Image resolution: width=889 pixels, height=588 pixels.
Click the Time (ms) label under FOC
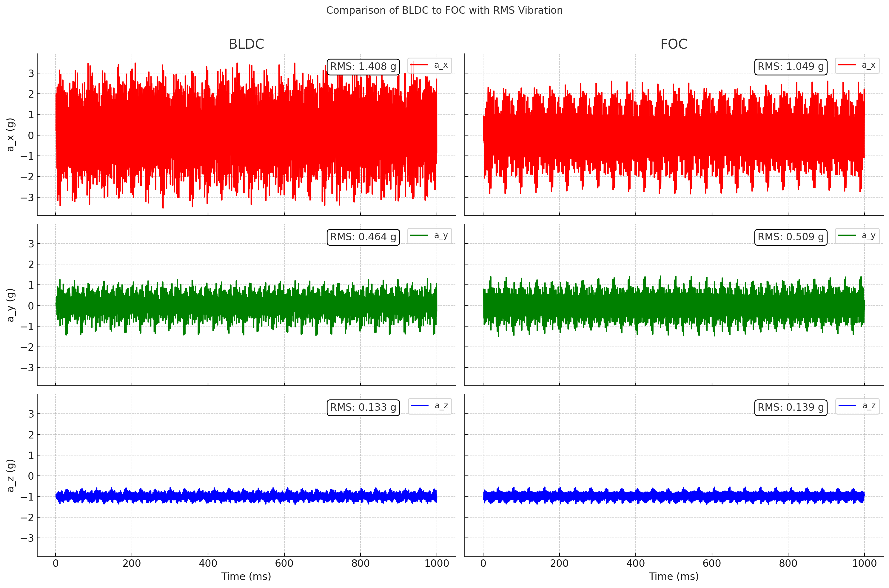(674, 576)
